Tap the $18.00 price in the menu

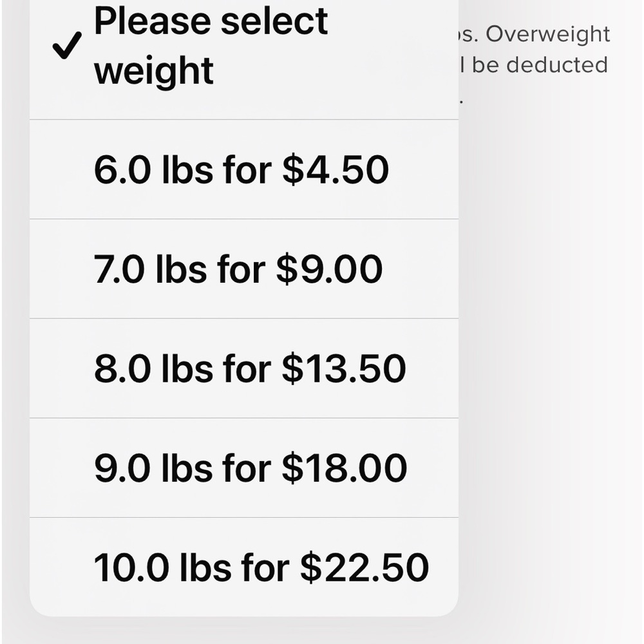tap(345, 468)
